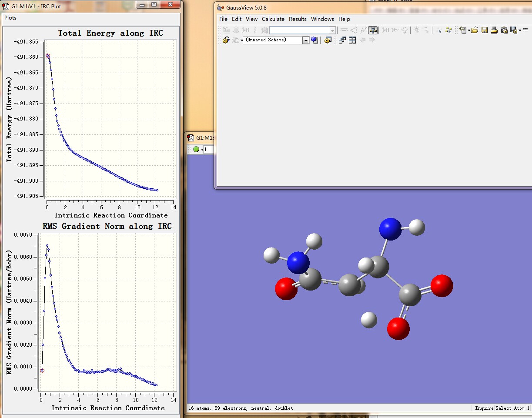Open the empty fragment combo box dropdown
The height and width of the screenshot is (418, 532).
point(332,30)
